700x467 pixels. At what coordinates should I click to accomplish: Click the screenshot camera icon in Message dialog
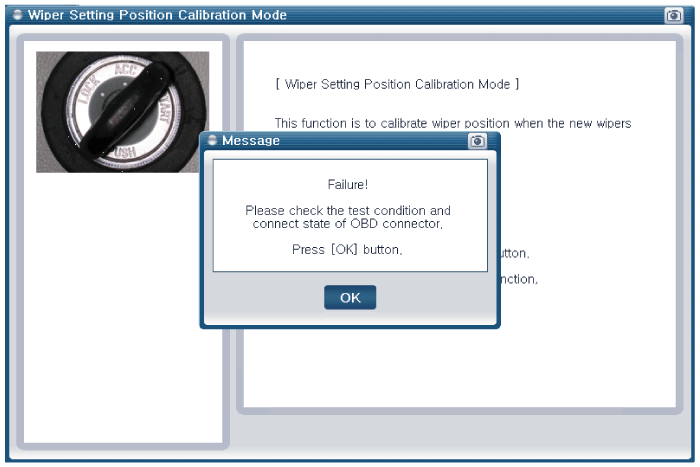tap(477, 141)
